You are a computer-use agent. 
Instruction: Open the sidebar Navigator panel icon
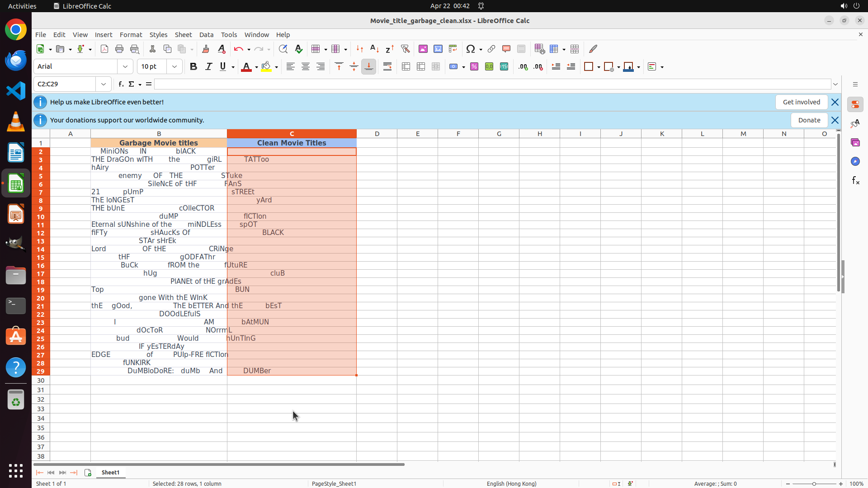[x=855, y=161]
